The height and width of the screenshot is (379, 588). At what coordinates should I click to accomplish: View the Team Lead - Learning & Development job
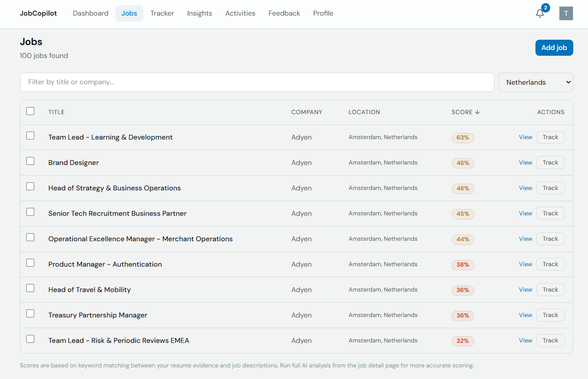pos(525,137)
